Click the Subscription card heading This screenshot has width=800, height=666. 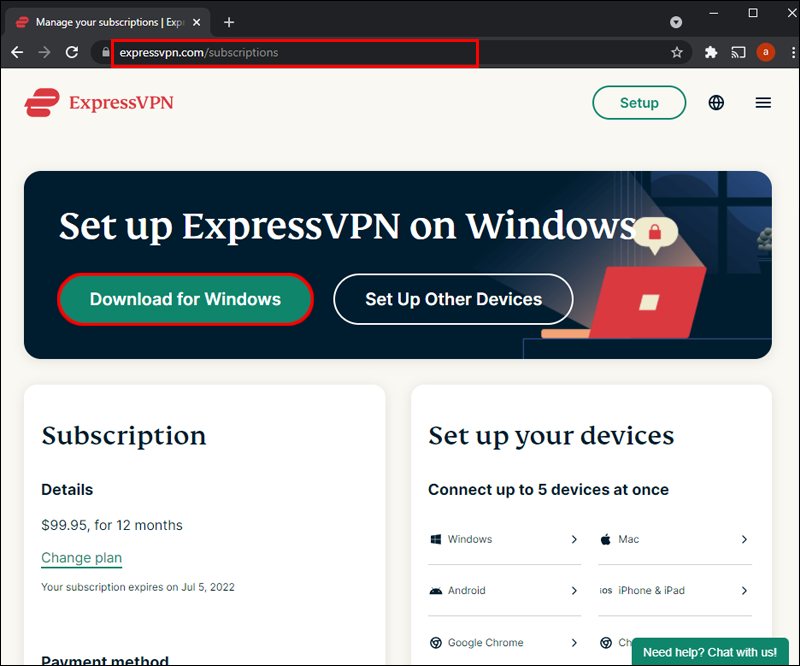[x=124, y=436]
